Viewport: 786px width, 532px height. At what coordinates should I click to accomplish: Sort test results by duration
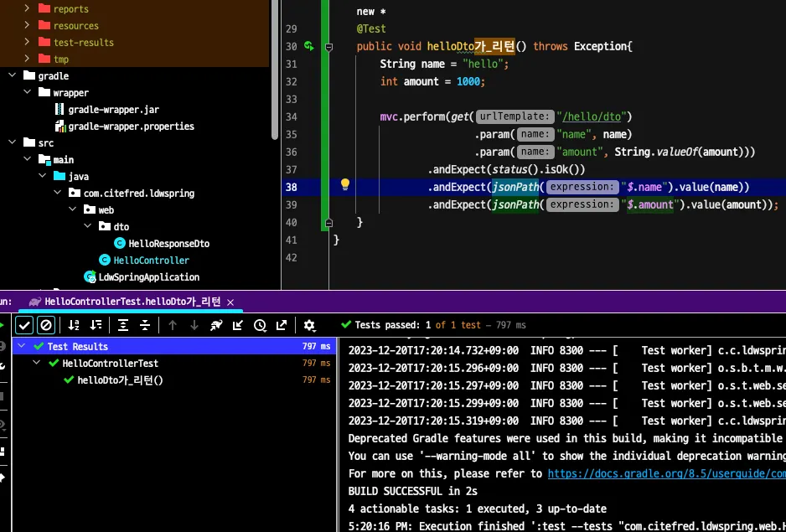click(96, 325)
